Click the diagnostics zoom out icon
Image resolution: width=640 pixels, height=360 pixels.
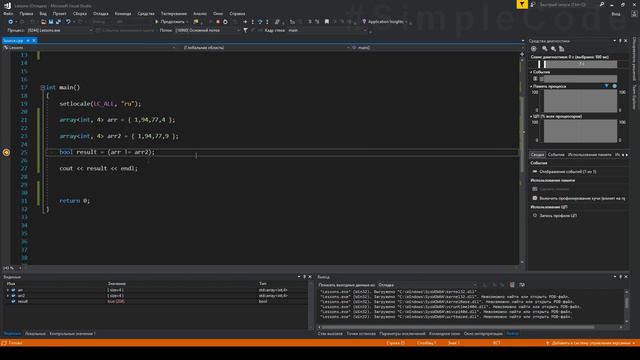[x=553, y=49]
